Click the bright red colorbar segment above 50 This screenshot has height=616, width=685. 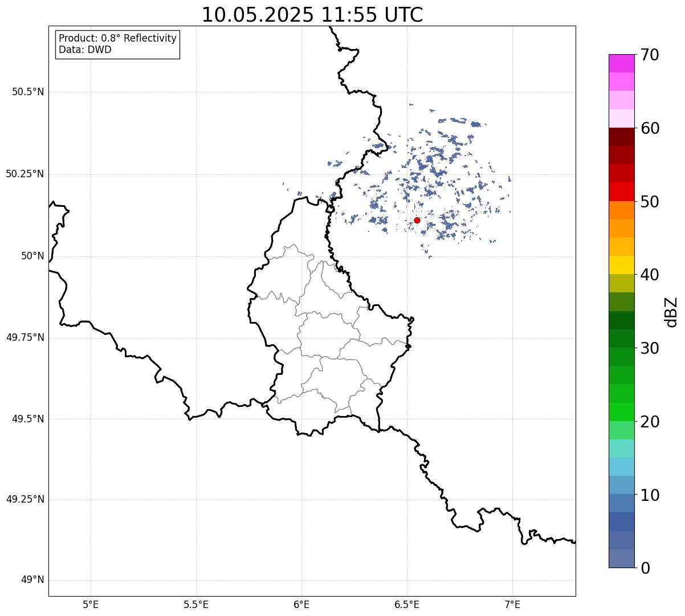tap(621, 191)
